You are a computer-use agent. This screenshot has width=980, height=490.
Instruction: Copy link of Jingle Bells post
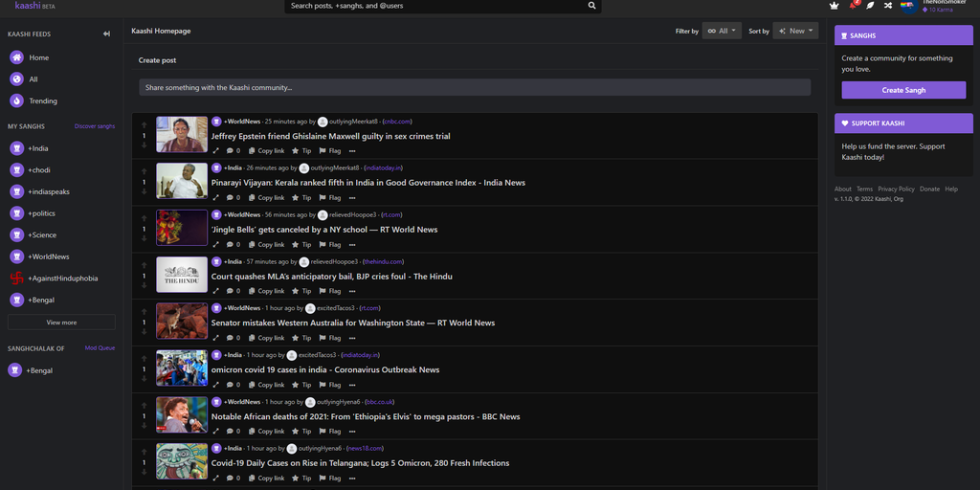click(266, 244)
